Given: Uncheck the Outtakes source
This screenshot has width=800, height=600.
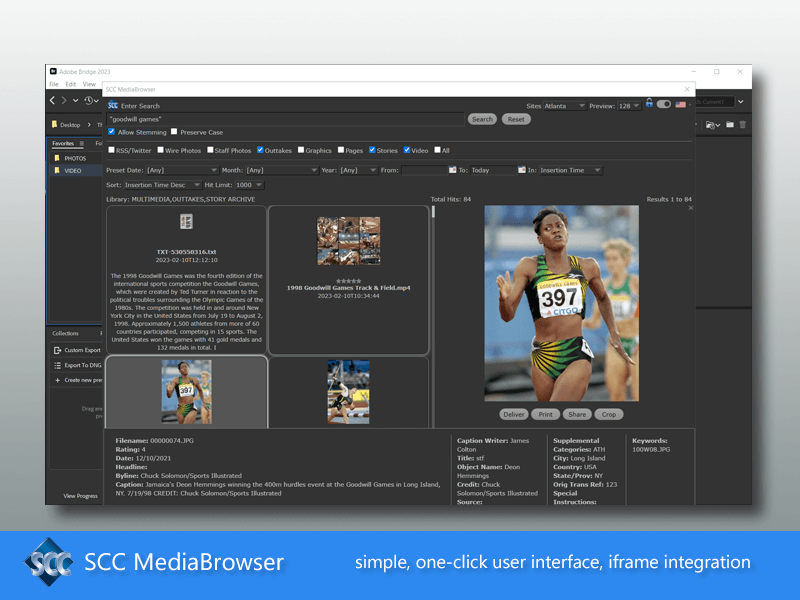Looking at the screenshot, I should tap(260, 150).
